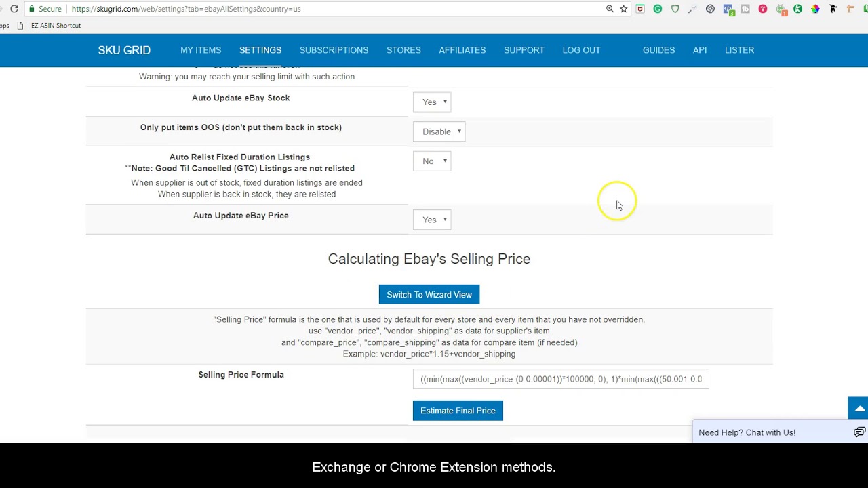Click LOG OUT in the navigation
This screenshot has height=488, width=868.
tap(581, 50)
